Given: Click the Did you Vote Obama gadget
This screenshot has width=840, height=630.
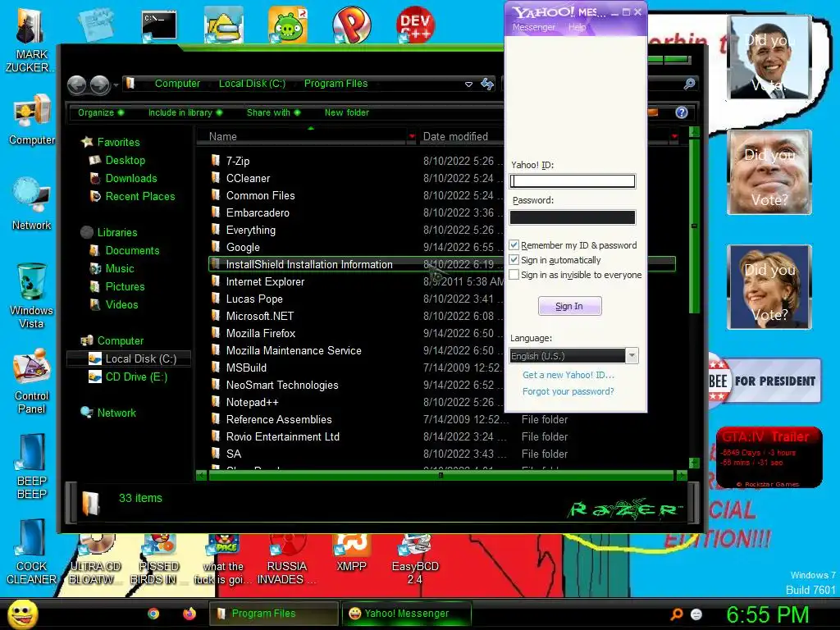Looking at the screenshot, I should pyautogui.click(x=769, y=58).
